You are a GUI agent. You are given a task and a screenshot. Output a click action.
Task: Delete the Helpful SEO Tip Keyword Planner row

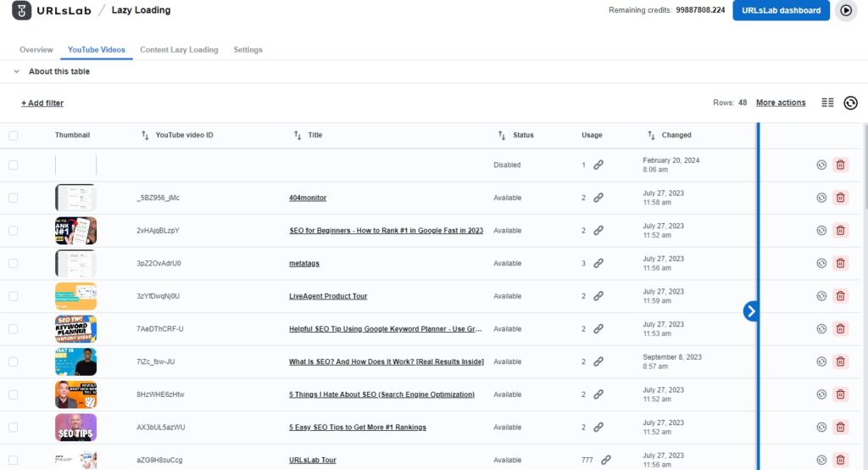pos(840,329)
